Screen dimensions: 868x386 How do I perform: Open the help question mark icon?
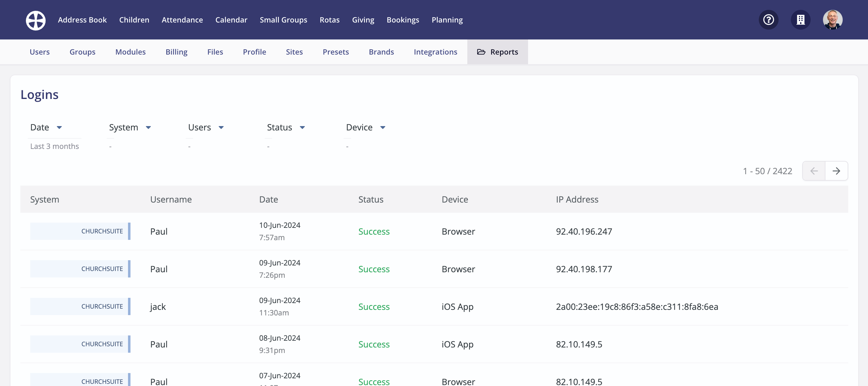[768, 19]
